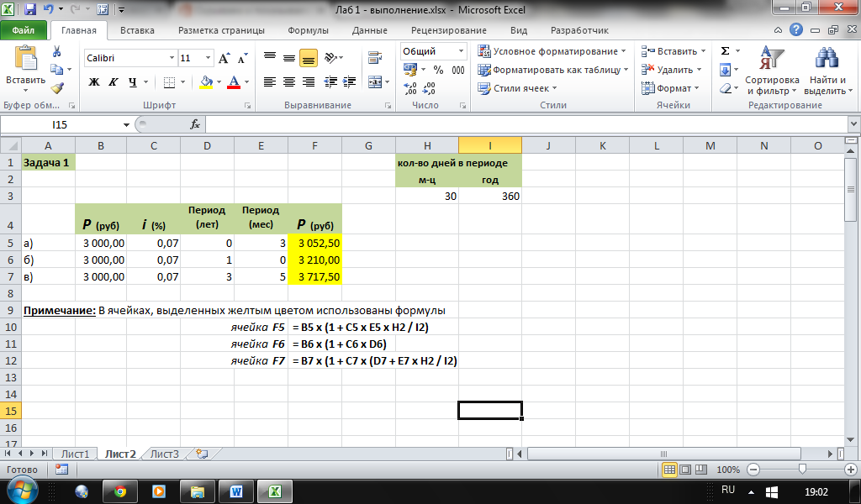Screen dimensions: 861x504
Task: Click the Cut scissors icon
Action: tap(56, 52)
